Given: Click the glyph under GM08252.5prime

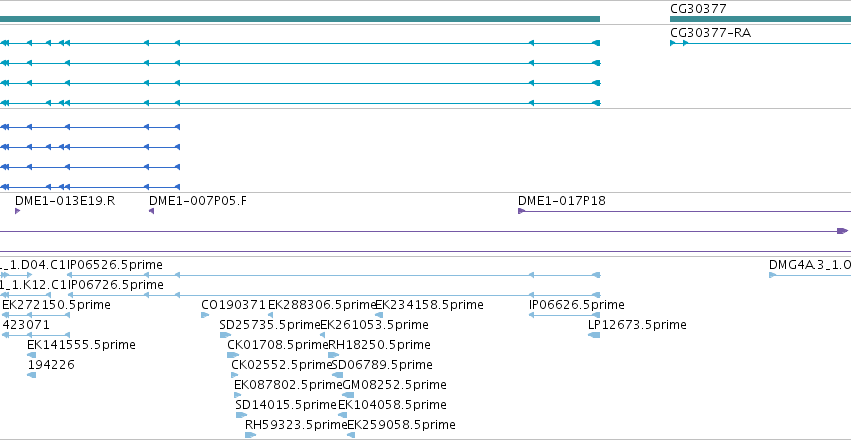Looking at the screenshot, I should [x=348, y=395].
